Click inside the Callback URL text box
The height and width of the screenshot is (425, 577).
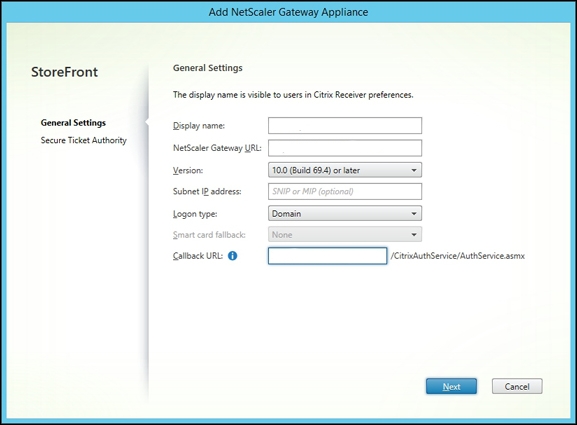click(x=328, y=256)
